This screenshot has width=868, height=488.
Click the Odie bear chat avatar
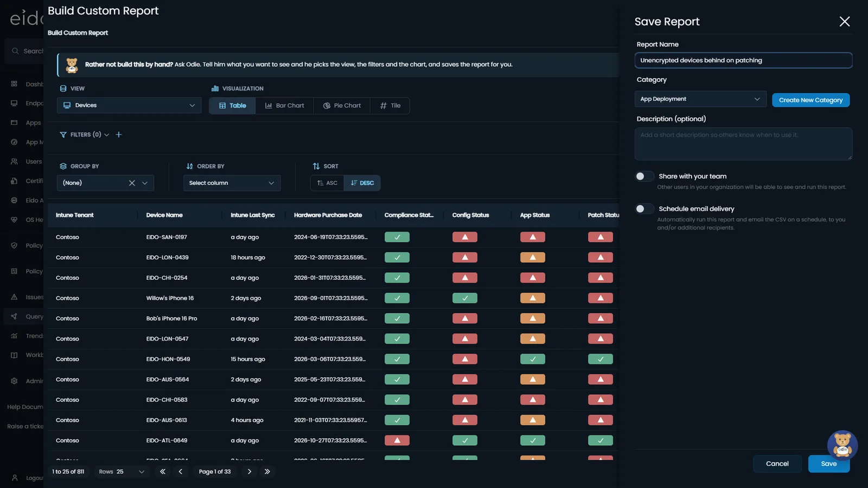[x=842, y=445]
